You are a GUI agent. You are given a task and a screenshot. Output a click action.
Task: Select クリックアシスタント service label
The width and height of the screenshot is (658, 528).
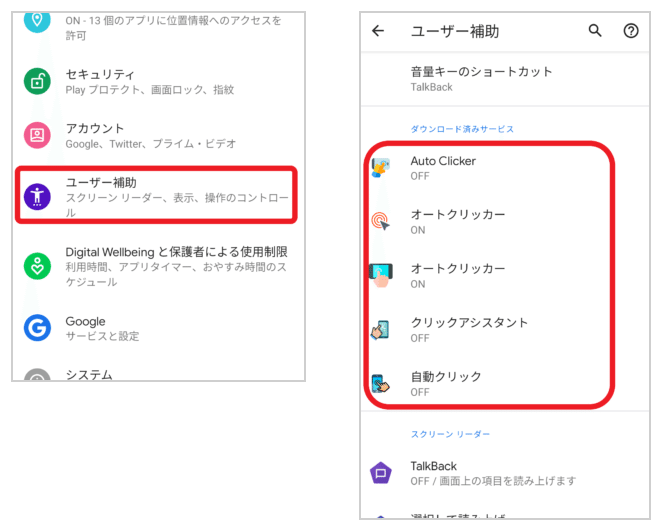tap(469, 322)
